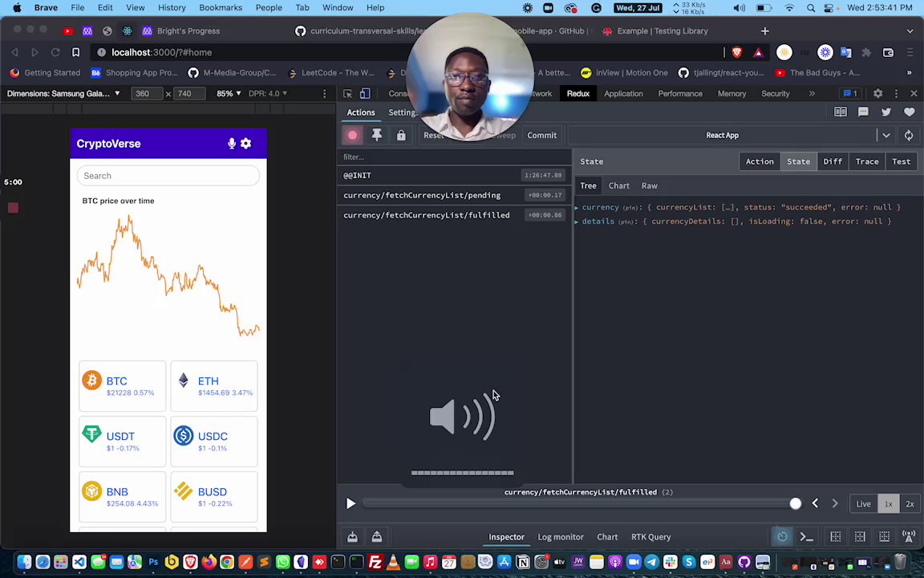Select the Raw subtab
Image resolution: width=924 pixels, height=578 pixels.
(650, 185)
